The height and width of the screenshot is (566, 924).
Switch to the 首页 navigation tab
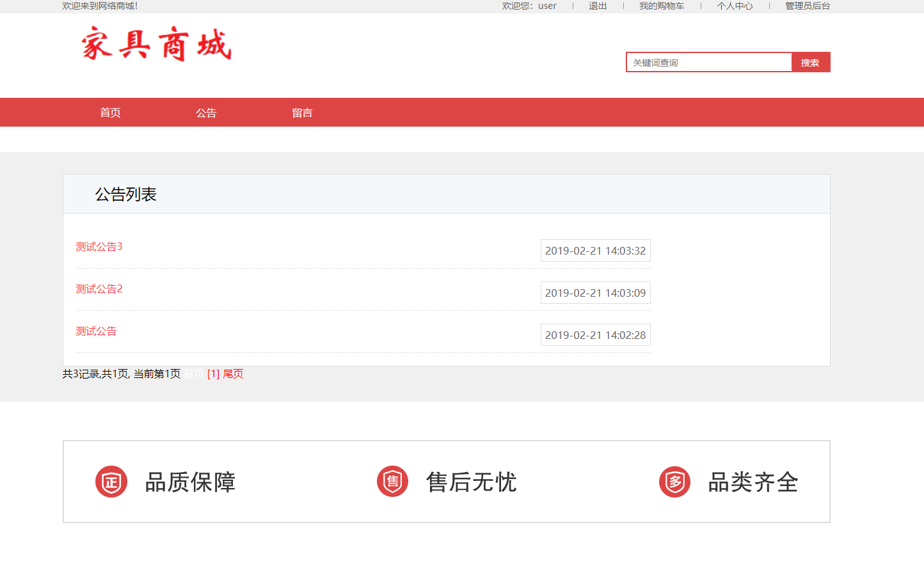(109, 112)
